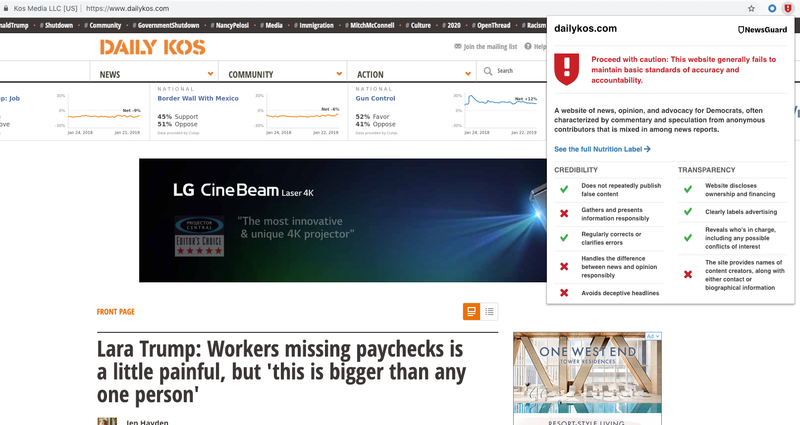Open the Shutdown tag
The width and height of the screenshot is (800, 425).
pos(57,25)
